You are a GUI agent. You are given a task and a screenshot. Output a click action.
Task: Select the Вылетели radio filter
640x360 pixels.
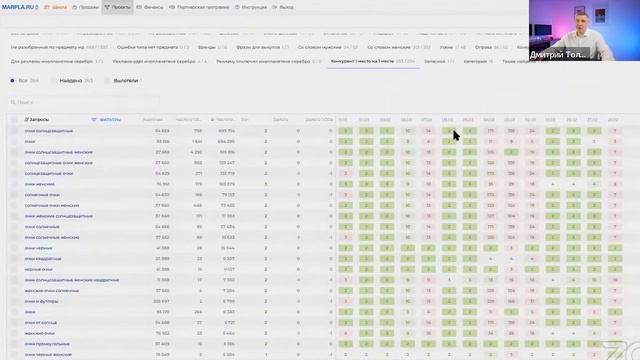coord(124,80)
